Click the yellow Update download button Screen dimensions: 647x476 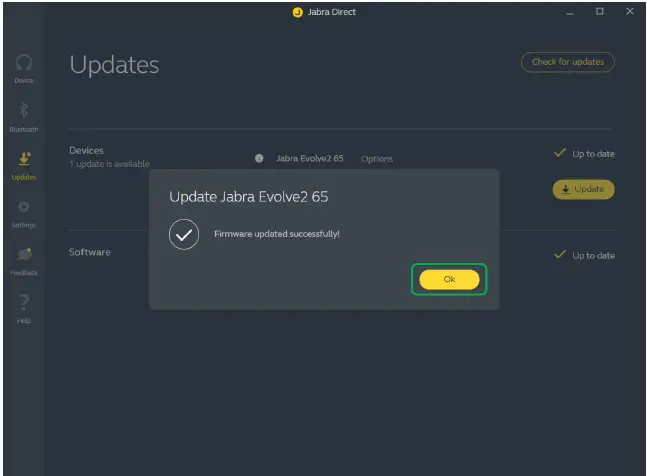pos(583,189)
